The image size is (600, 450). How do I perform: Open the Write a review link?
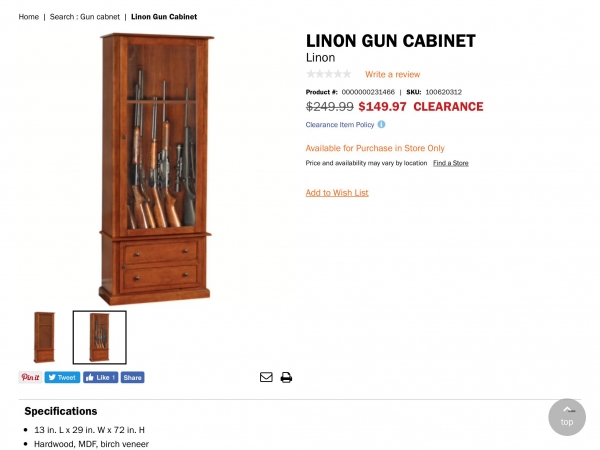click(393, 74)
